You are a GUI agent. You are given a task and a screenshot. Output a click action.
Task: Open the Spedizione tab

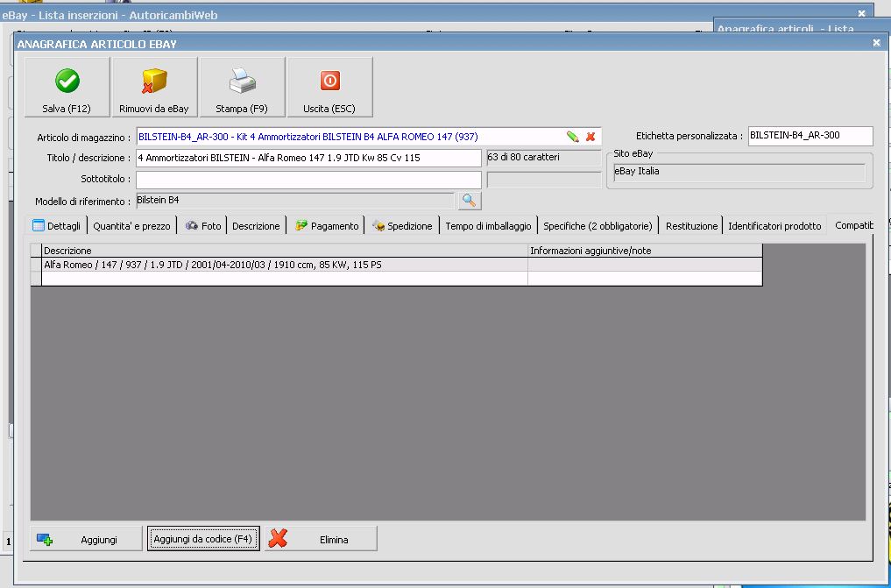[x=402, y=225]
